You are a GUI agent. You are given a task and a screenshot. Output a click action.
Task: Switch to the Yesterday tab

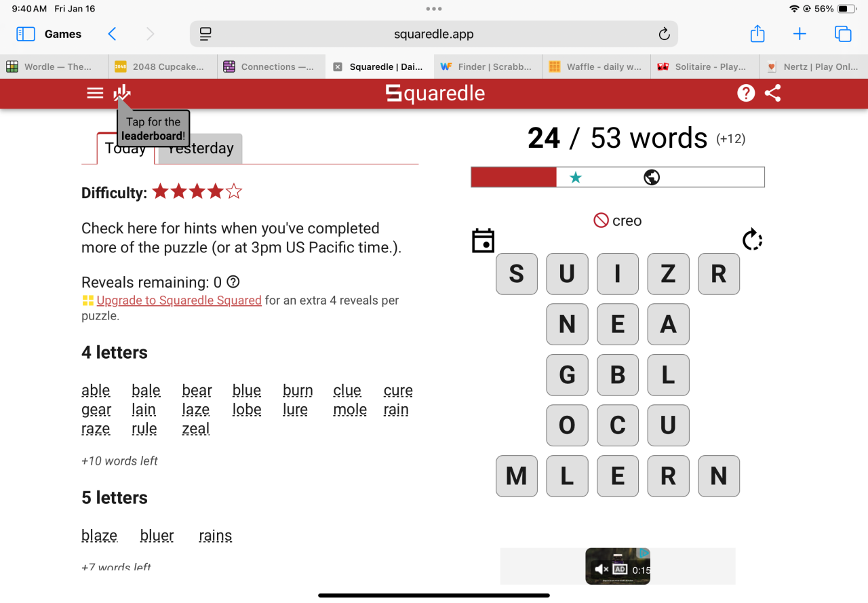click(201, 149)
